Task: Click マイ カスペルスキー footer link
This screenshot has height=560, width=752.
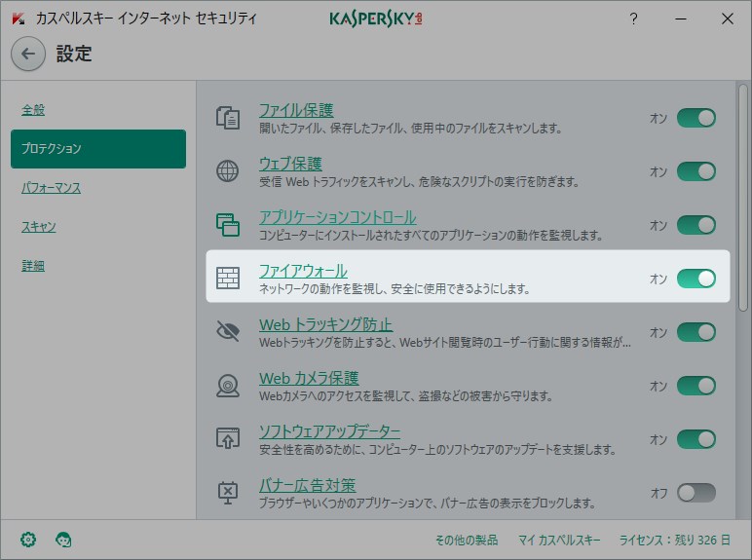Action: coord(559,541)
